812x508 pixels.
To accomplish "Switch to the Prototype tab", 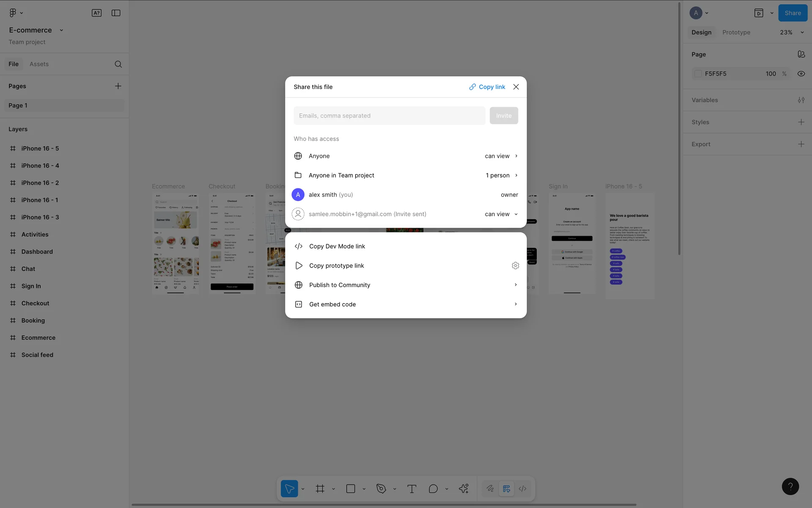I will pos(736,32).
